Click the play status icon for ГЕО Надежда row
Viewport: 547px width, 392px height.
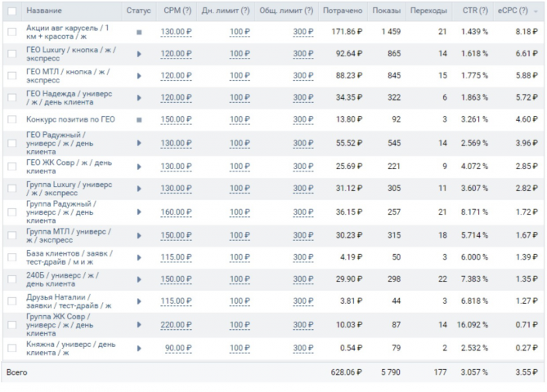[139, 98]
